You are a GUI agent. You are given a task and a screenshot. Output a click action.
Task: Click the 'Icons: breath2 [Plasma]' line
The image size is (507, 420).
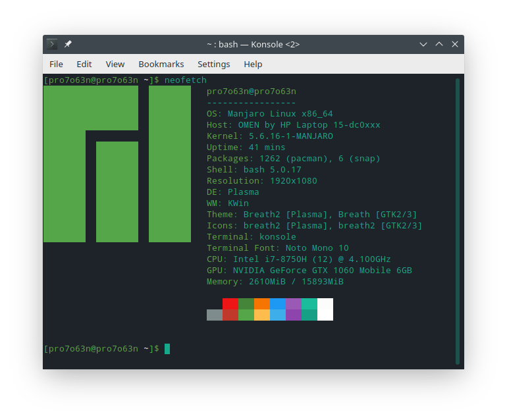314,226
